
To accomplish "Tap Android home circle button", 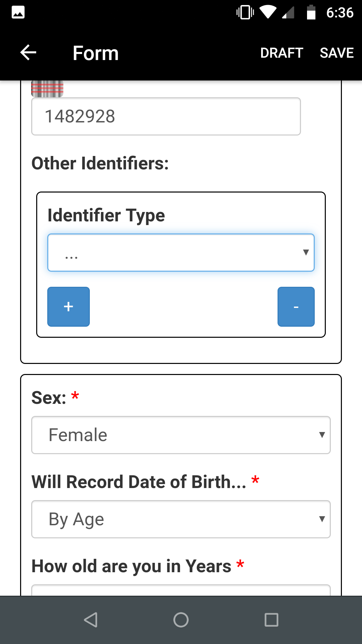I will (x=181, y=620).
